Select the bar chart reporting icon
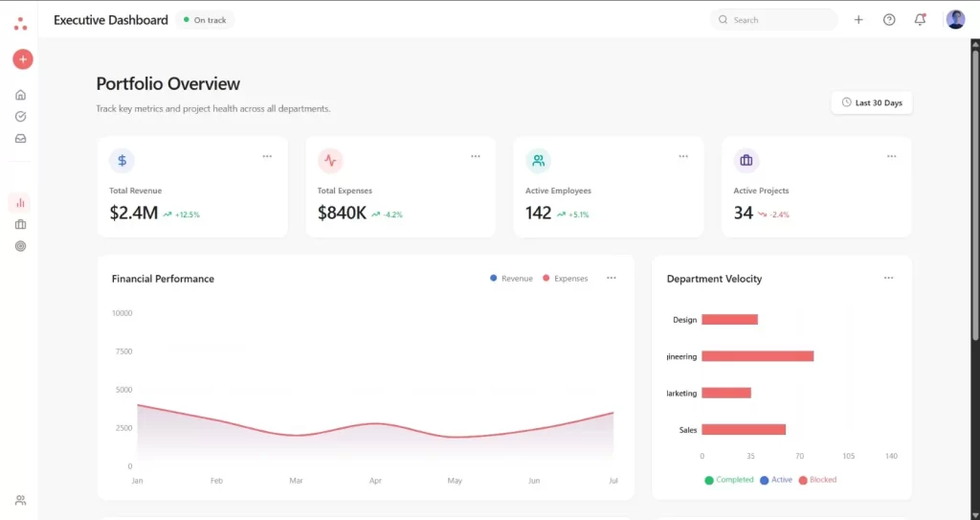The height and width of the screenshot is (520, 980). pos(20,203)
